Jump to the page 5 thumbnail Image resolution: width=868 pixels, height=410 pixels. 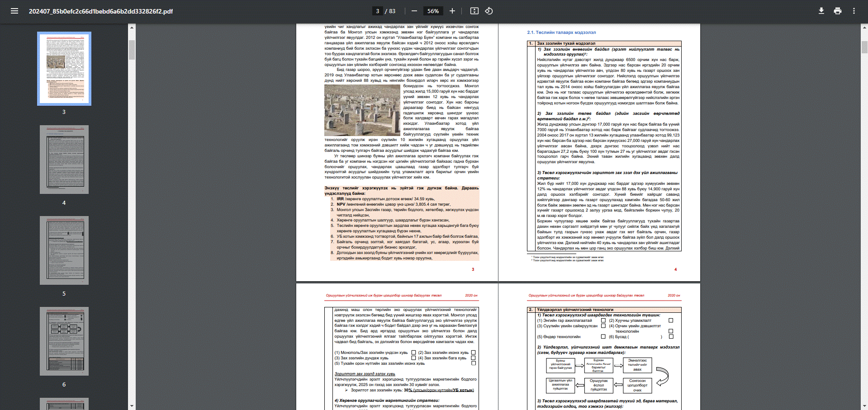point(64,250)
